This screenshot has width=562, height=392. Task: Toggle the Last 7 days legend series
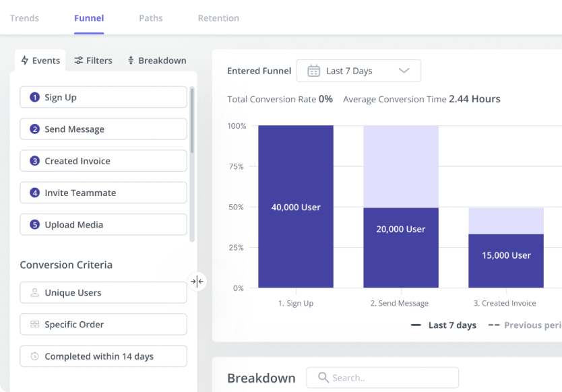[443, 325]
